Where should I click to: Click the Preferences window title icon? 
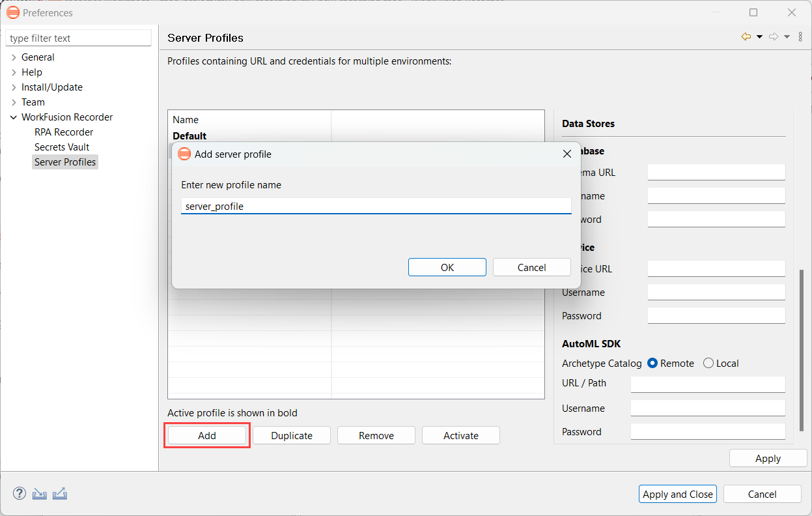point(12,12)
